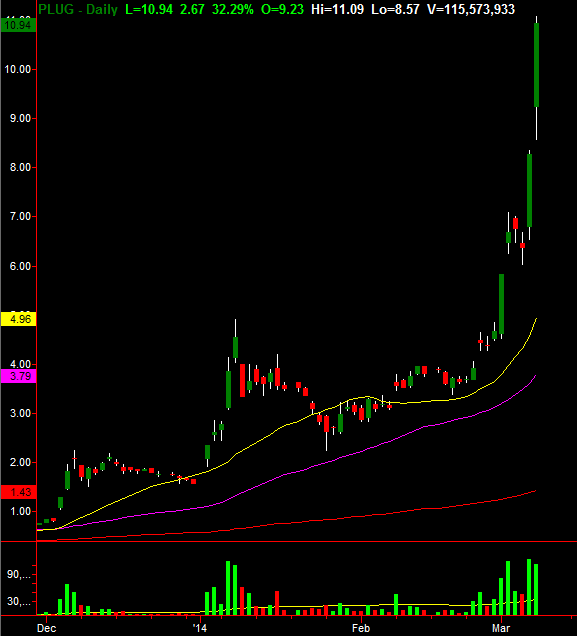577x636 pixels.
Task: Click the Hi=11.09 high value
Action: (337, 9)
